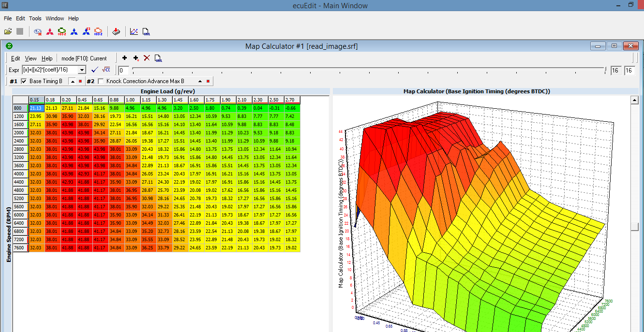Open the View menu in Map Calculator
Screen dimensions: 644x332
coord(30,58)
